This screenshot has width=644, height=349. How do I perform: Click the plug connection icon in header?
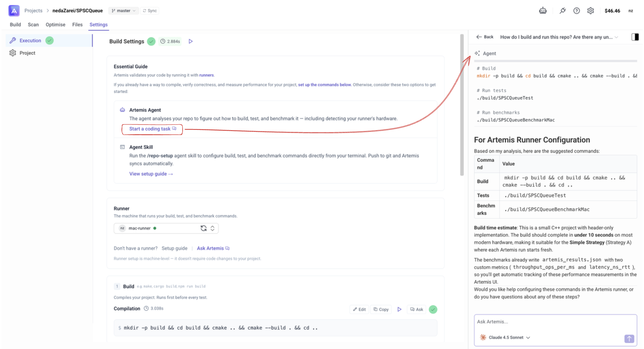(562, 11)
